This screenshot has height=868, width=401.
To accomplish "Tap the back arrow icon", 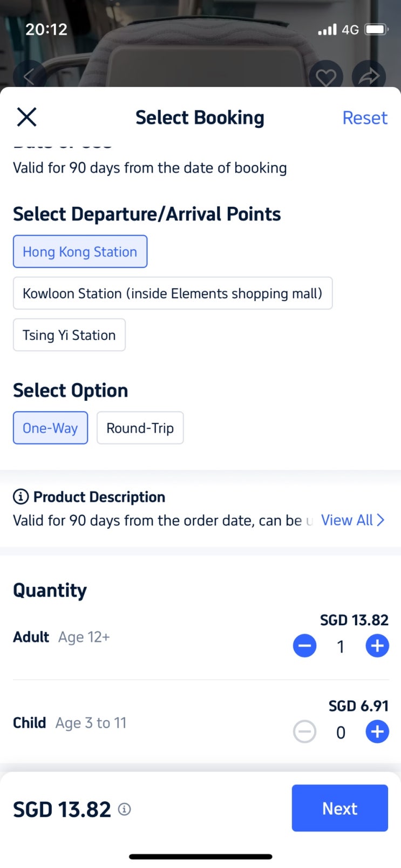I will coord(29,77).
